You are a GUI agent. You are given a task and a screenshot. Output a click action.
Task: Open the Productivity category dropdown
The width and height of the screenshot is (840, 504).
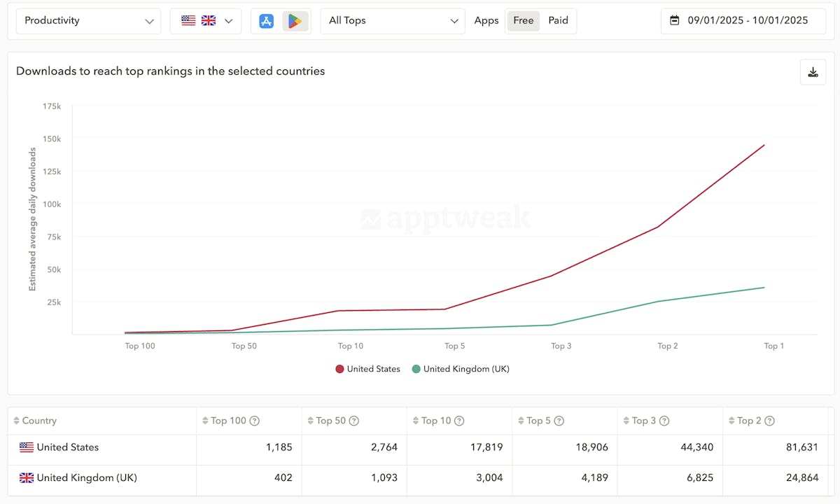tap(88, 21)
